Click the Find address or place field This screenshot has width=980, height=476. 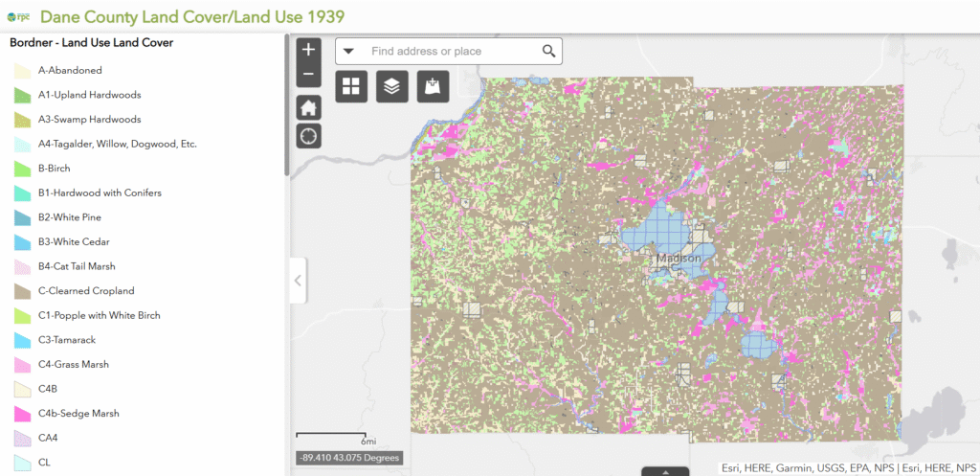point(450,51)
